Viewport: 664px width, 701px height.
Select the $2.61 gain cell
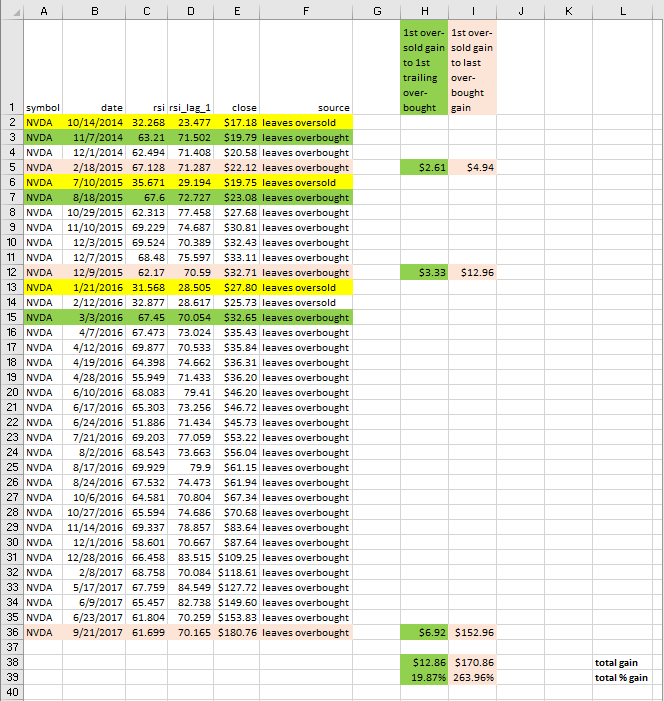tap(424, 168)
